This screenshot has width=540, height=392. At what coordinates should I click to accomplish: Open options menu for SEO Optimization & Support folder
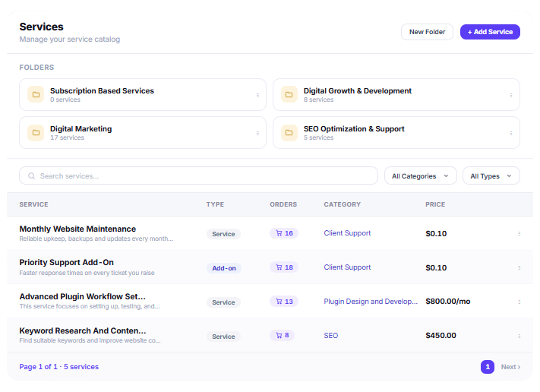pyautogui.click(x=511, y=133)
